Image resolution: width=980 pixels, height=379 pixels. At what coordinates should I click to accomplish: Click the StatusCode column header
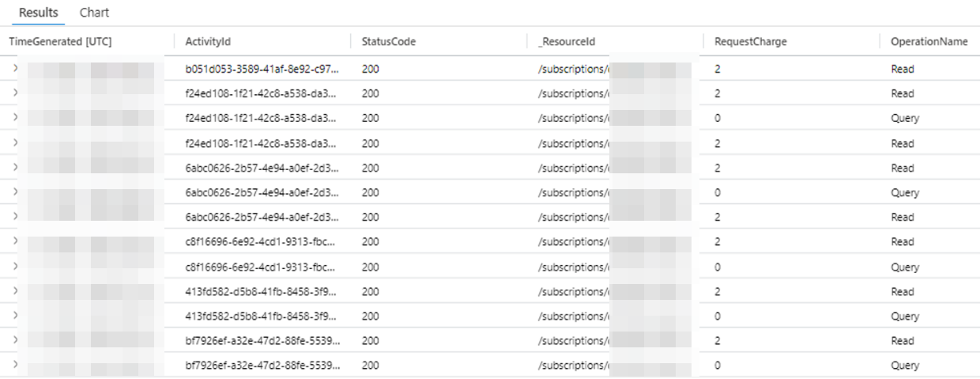tap(389, 42)
